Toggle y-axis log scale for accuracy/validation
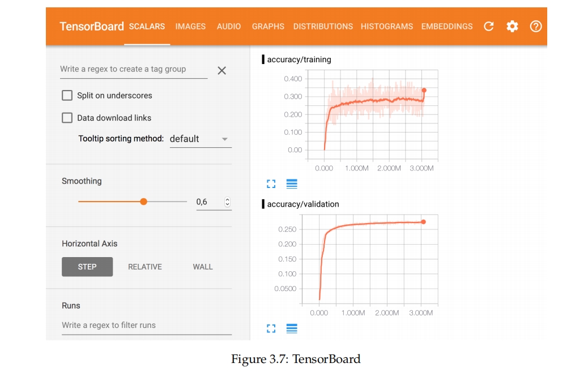Image resolution: width=588 pixels, height=376 pixels. (x=292, y=328)
